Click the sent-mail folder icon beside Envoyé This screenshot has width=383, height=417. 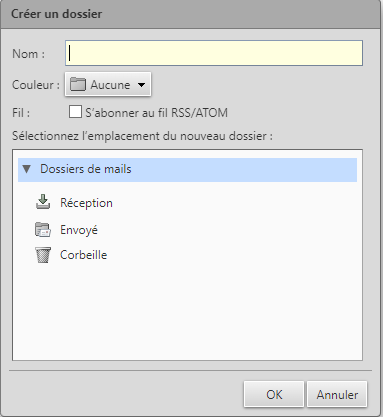click(x=43, y=230)
